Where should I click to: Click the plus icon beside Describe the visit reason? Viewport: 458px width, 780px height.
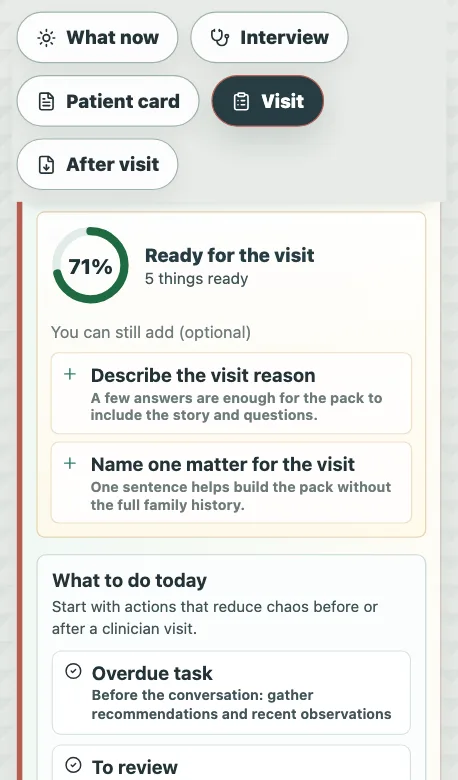coord(70,374)
